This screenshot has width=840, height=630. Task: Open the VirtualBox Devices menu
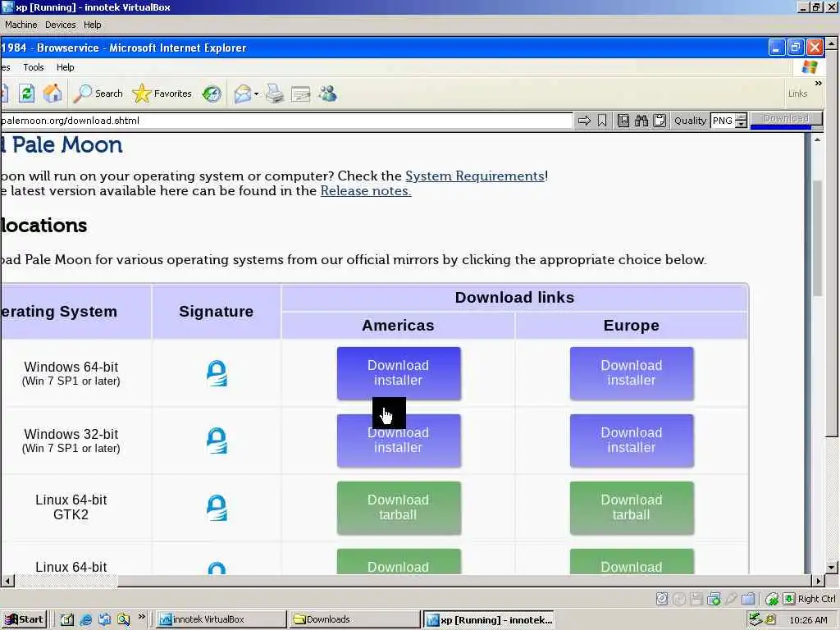click(x=60, y=25)
